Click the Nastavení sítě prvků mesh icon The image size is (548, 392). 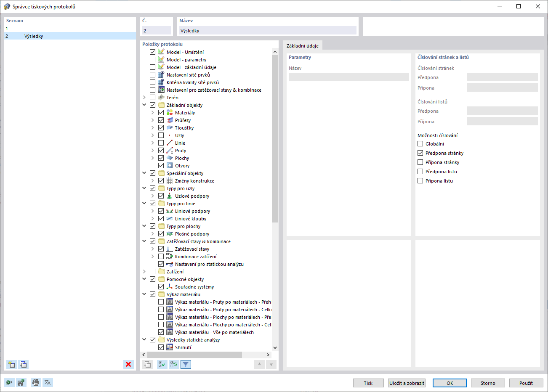point(161,75)
